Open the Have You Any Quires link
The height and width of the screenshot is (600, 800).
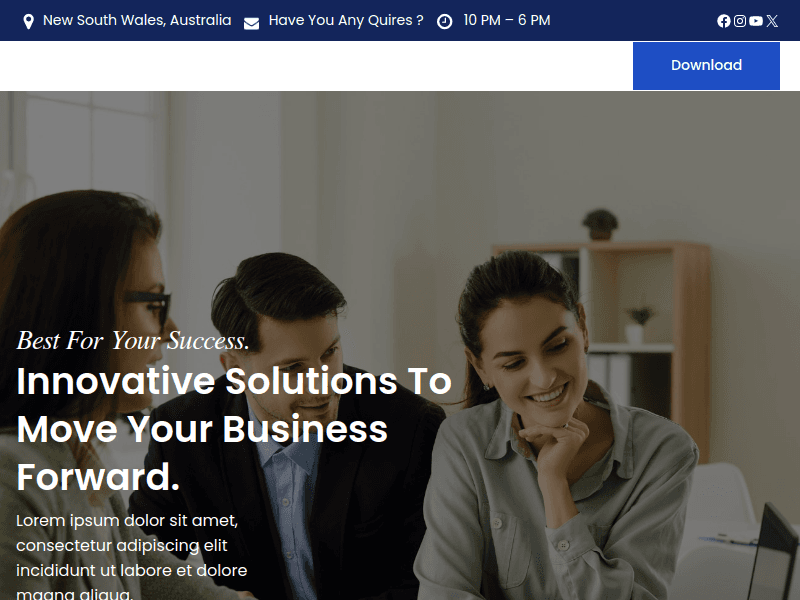(346, 20)
